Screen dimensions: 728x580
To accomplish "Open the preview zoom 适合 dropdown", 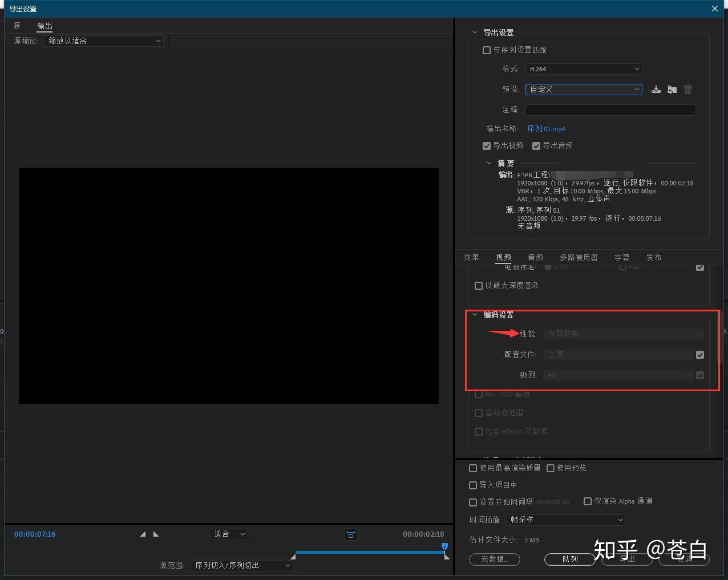I will tap(229, 534).
